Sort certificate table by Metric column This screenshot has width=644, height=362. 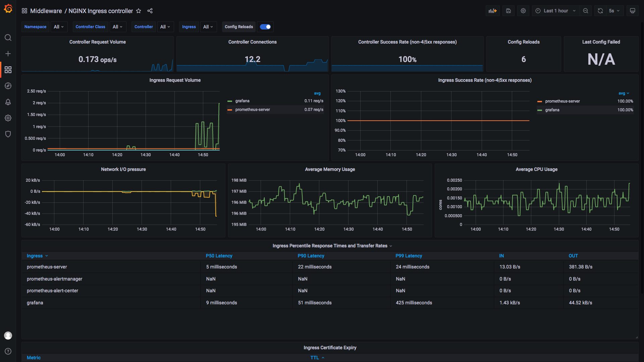[x=34, y=358]
